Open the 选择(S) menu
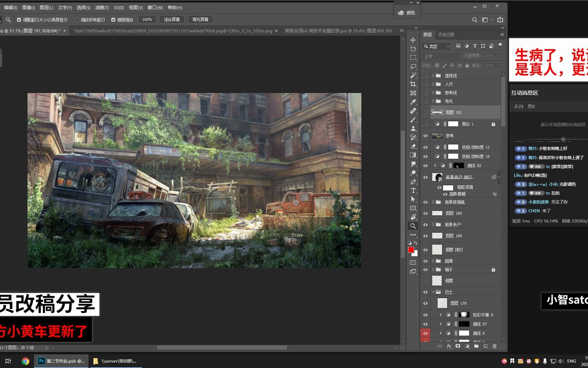Screen dimensions: 588x368 [83, 7]
